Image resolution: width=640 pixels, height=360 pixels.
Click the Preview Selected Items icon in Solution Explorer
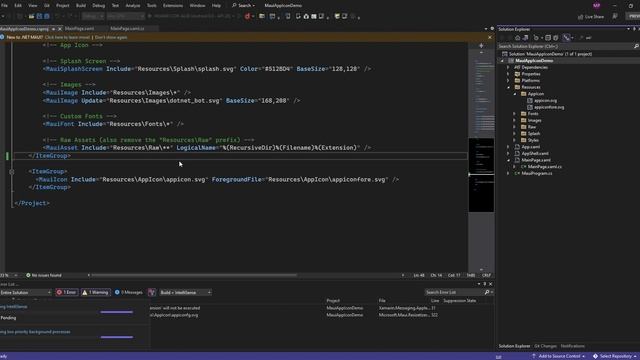pos(589,38)
